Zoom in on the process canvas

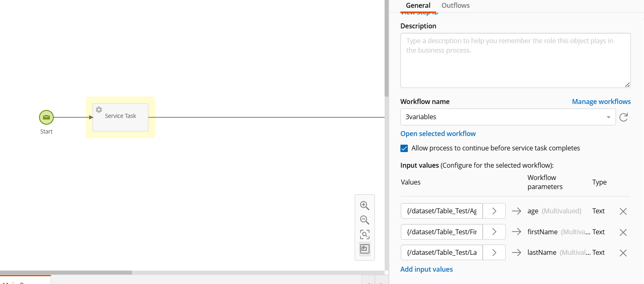tap(364, 205)
